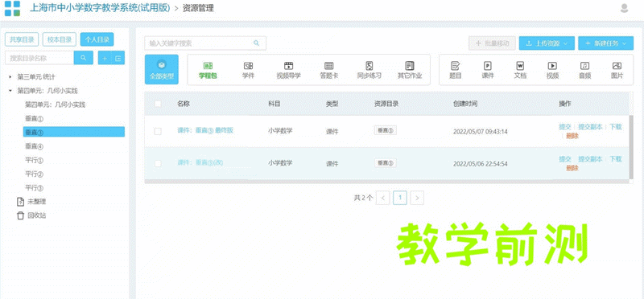The image size is (644, 299).
Task: Filter resources by 题目
Action: (455, 70)
